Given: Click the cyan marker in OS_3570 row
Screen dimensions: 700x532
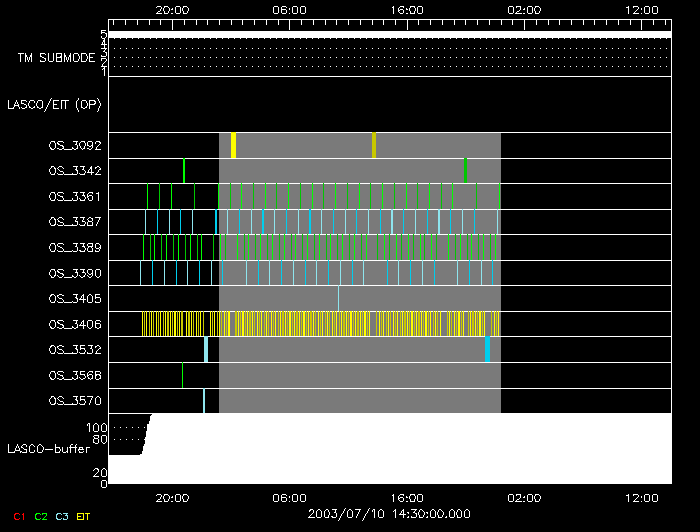Looking at the screenshot, I should click(204, 401).
